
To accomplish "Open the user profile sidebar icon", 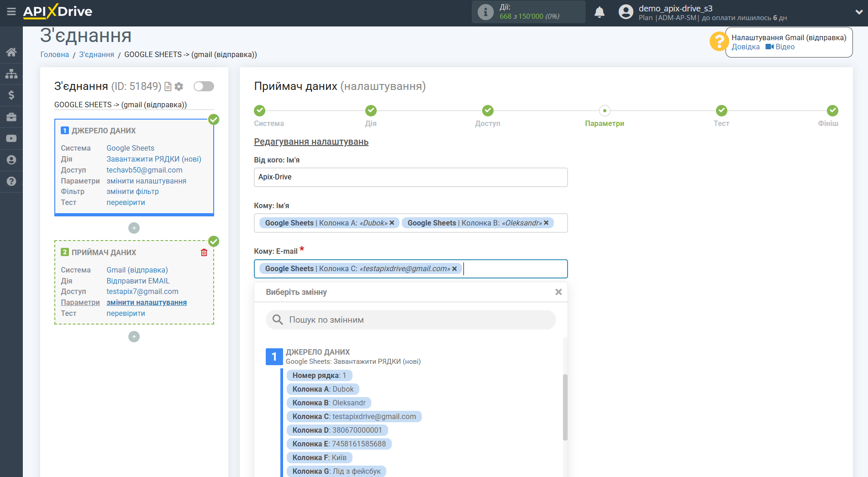I will 11,160.
